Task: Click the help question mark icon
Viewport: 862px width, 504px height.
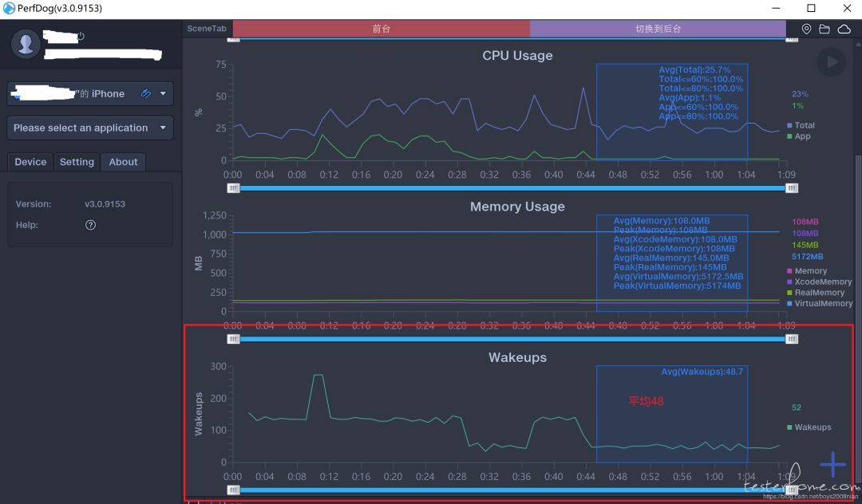Action: (91, 225)
